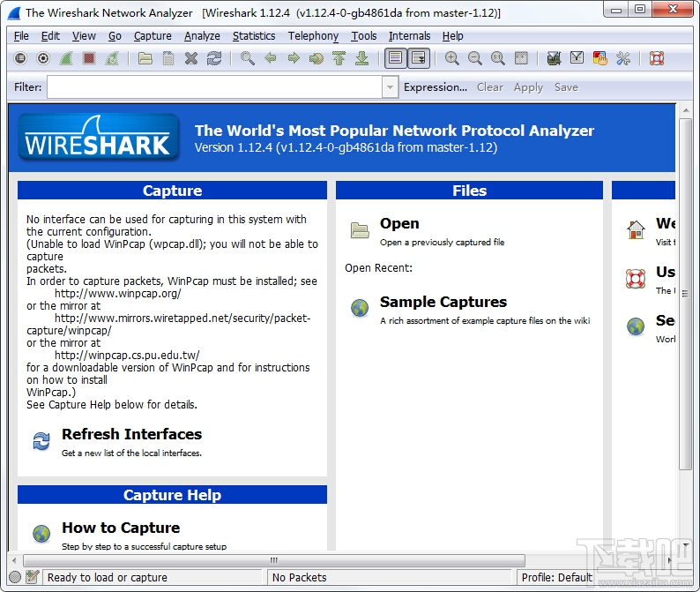This screenshot has width=700, height=592.
Task: Open the Telephony menu
Action: 313,36
